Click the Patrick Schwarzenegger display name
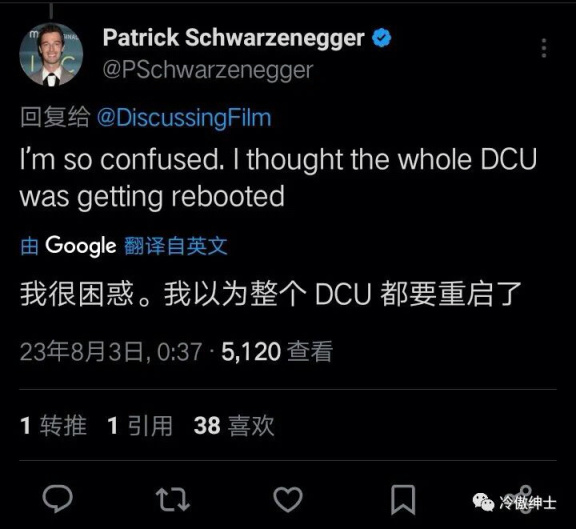Image resolution: width=576 pixels, height=529 pixels. coord(234,37)
